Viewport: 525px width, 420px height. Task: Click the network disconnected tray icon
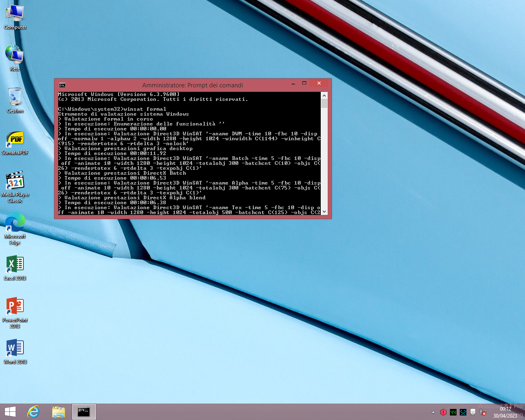pyautogui.click(x=483, y=412)
